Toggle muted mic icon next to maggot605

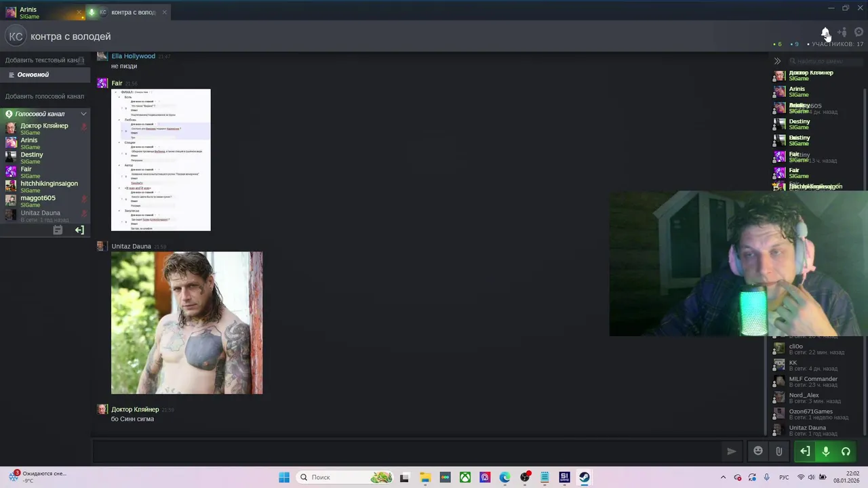click(x=84, y=199)
